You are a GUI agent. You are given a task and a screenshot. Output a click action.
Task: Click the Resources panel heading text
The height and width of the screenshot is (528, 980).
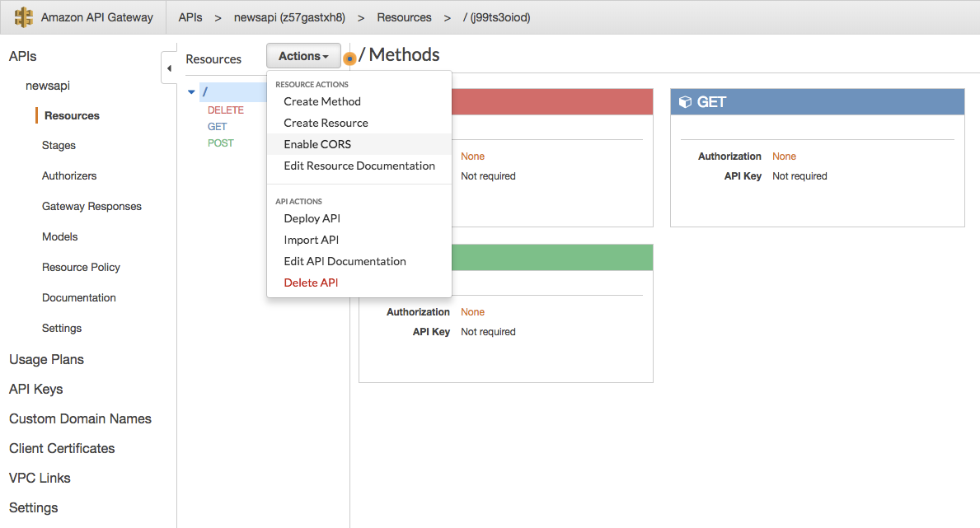[x=213, y=58]
